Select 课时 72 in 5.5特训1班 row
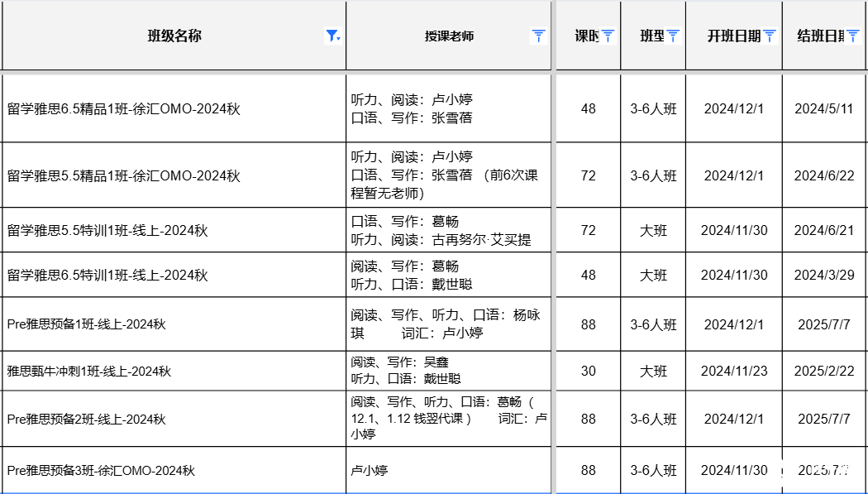 coord(588,230)
